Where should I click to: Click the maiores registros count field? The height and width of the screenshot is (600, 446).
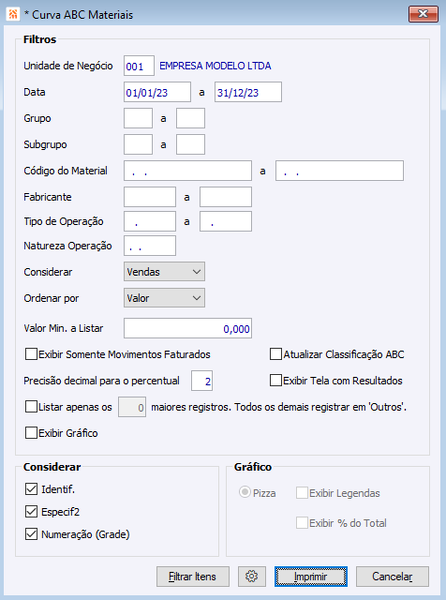tap(132, 407)
